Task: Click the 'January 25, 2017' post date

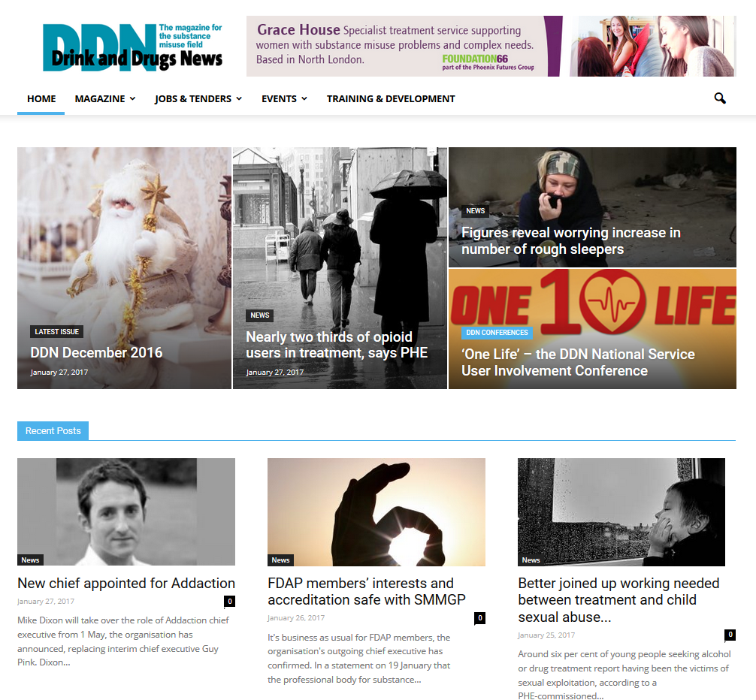Action: coord(546,635)
